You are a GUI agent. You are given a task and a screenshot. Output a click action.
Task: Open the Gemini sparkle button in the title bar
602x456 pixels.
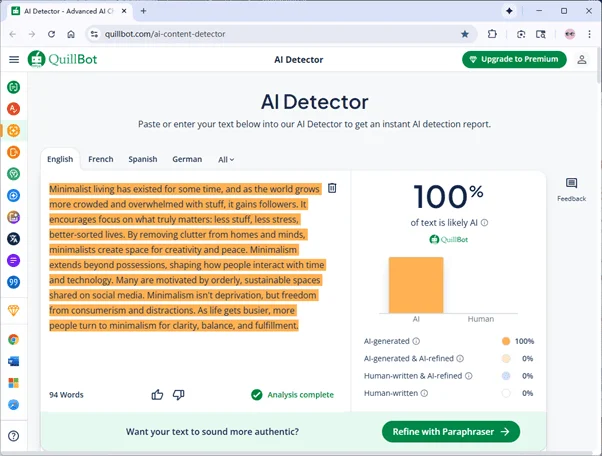point(509,11)
